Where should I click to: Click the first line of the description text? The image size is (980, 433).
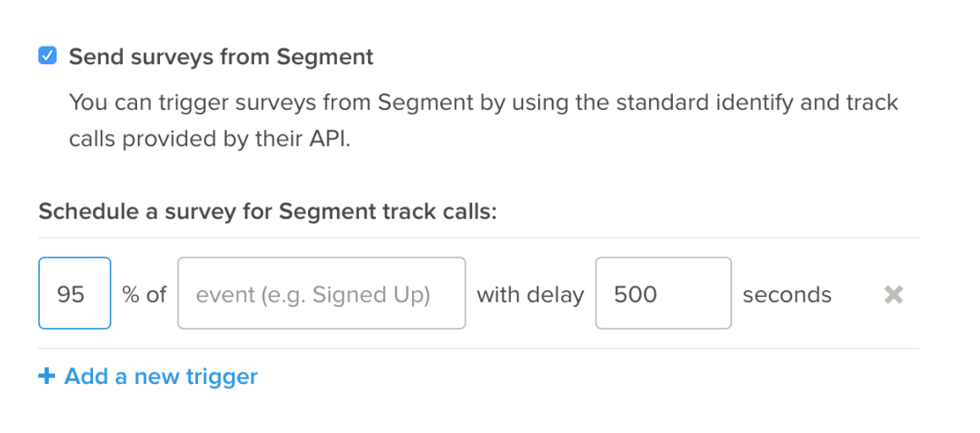coord(483,103)
